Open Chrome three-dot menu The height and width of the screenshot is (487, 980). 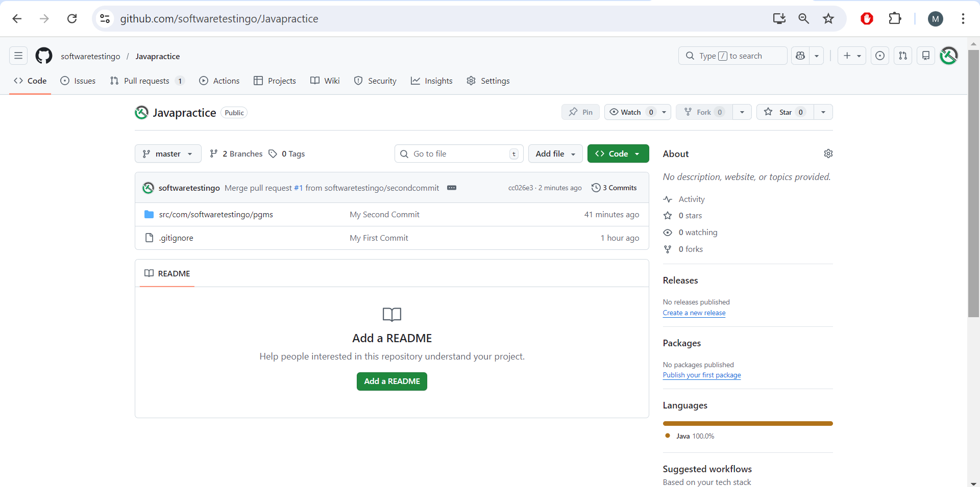click(x=963, y=19)
